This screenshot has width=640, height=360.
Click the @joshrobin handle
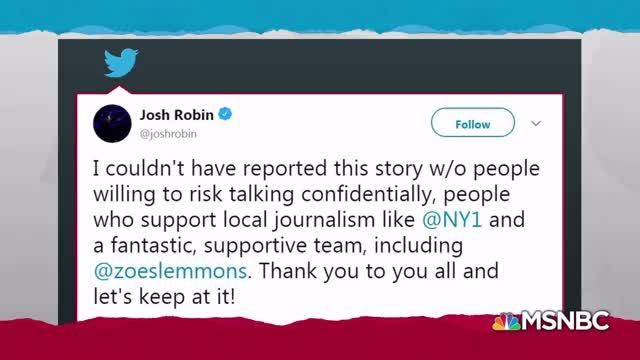point(168,134)
